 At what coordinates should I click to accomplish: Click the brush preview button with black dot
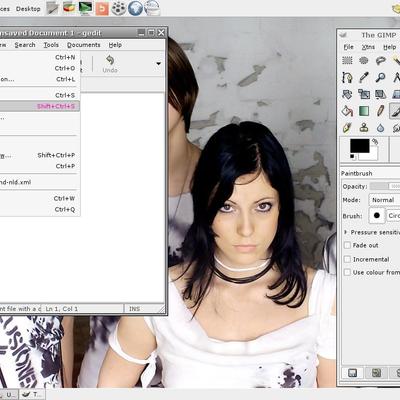(377, 215)
